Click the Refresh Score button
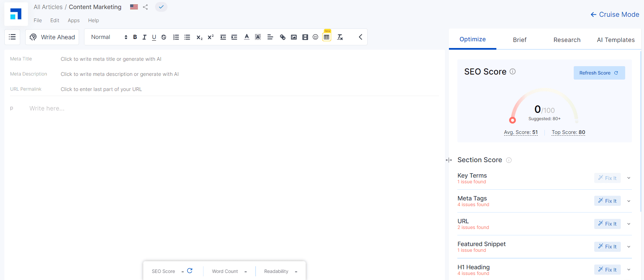Image resolution: width=644 pixels, height=280 pixels. click(599, 73)
